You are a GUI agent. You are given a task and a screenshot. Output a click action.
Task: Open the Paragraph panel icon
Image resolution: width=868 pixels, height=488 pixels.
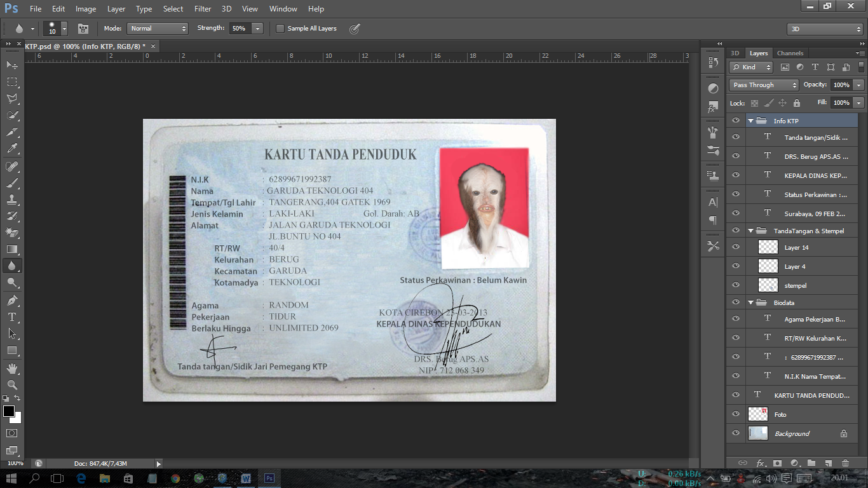pyautogui.click(x=713, y=220)
